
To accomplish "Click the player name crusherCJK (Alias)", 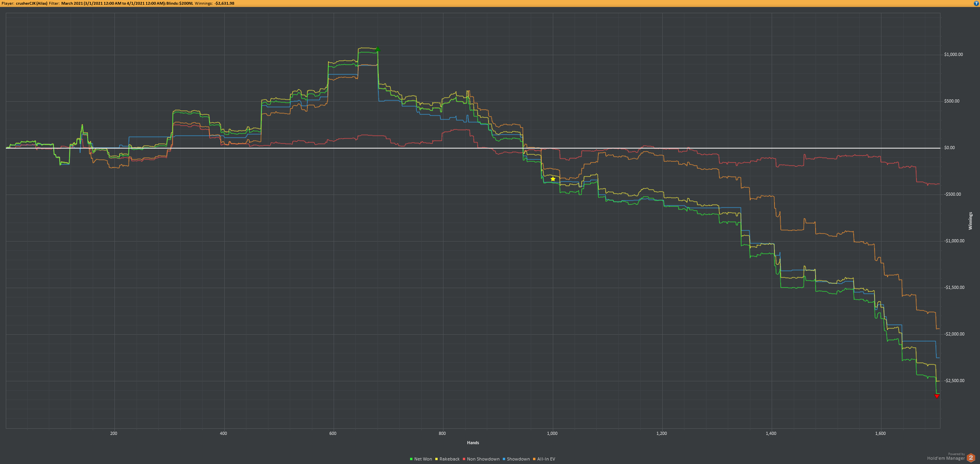I will point(31,3).
